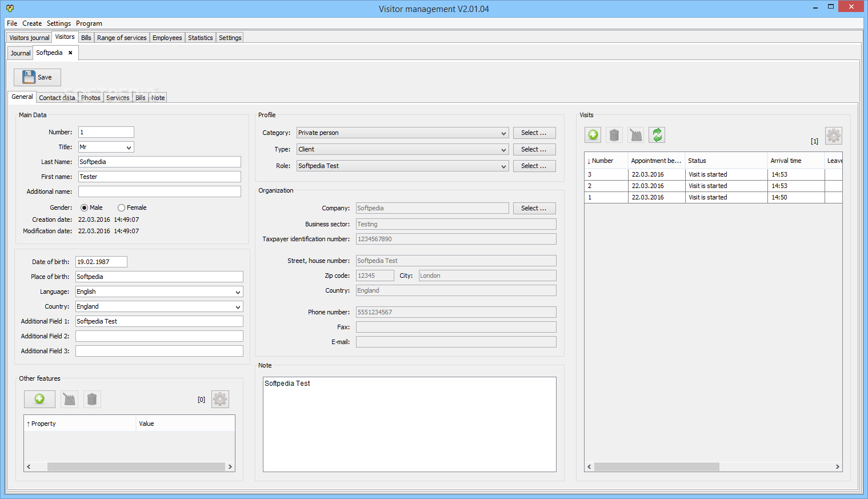
Task: Click the edit notepad icon in Other features
Action: pyautogui.click(x=69, y=399)
